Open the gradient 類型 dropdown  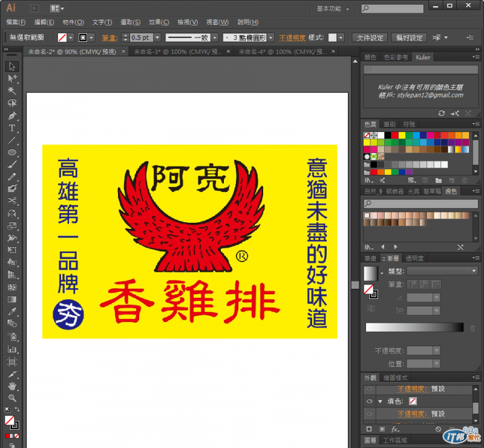442,271
